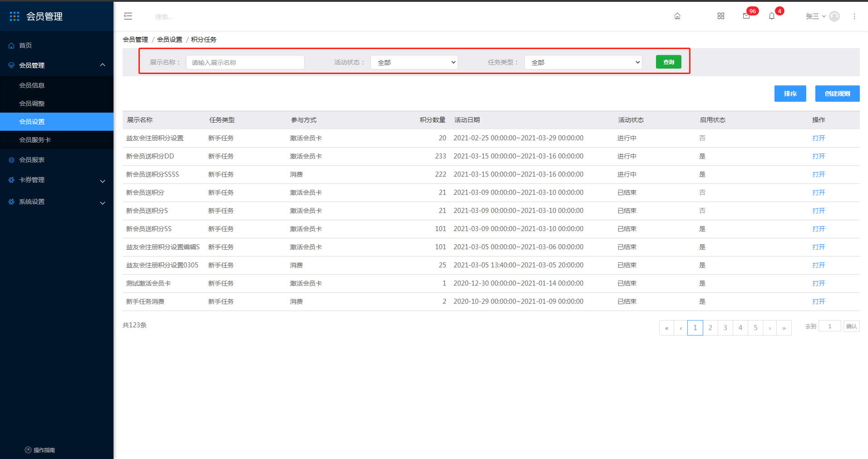Click the green 查询 button
This screenshot has width=868, height=459.
pyautogui.click(x=669, y=62)
